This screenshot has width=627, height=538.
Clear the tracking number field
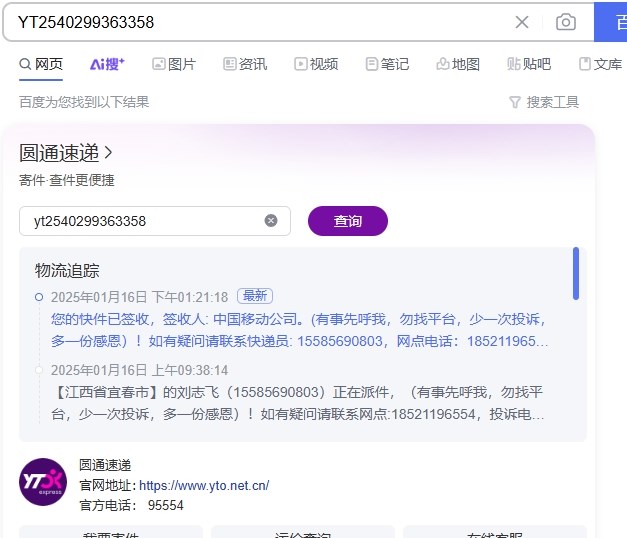(271, 221)
